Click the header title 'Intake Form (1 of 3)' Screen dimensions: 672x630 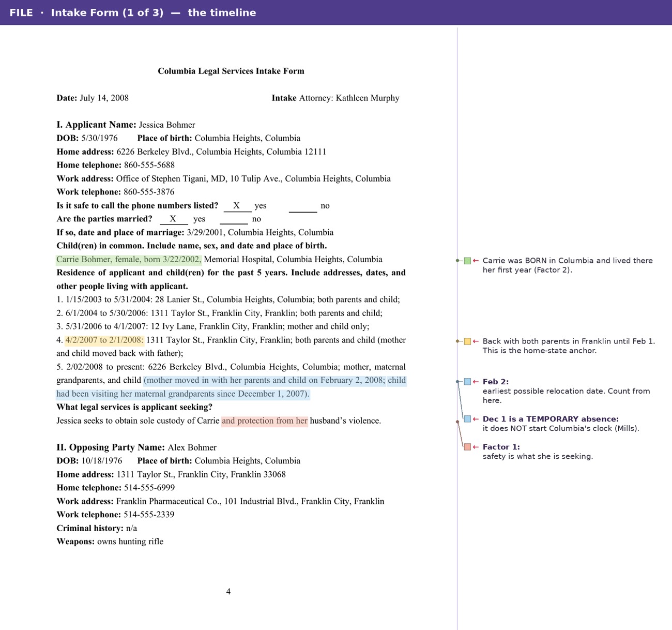point(107,12)
